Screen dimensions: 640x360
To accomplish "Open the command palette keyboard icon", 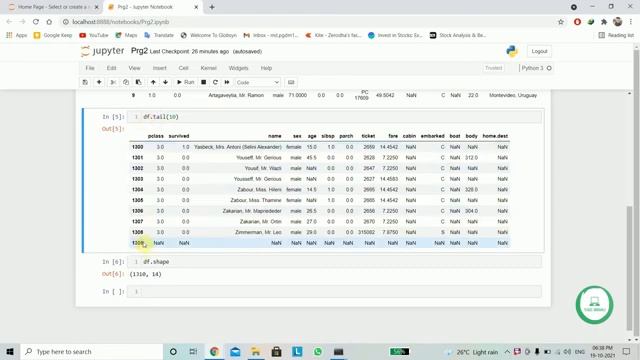I will tap(291, 82).
